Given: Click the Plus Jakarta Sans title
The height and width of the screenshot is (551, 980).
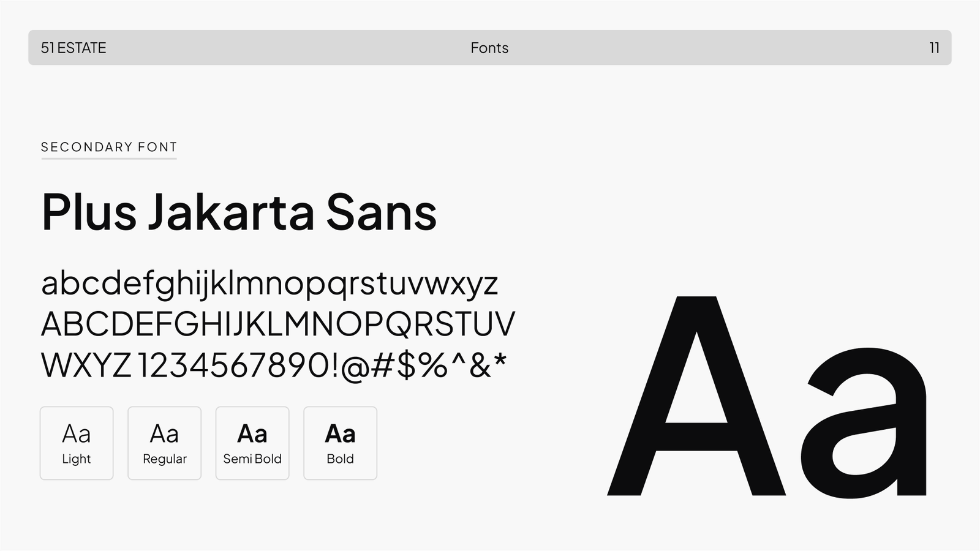Looking at the screenshot, I should click(x=239, y=212).
